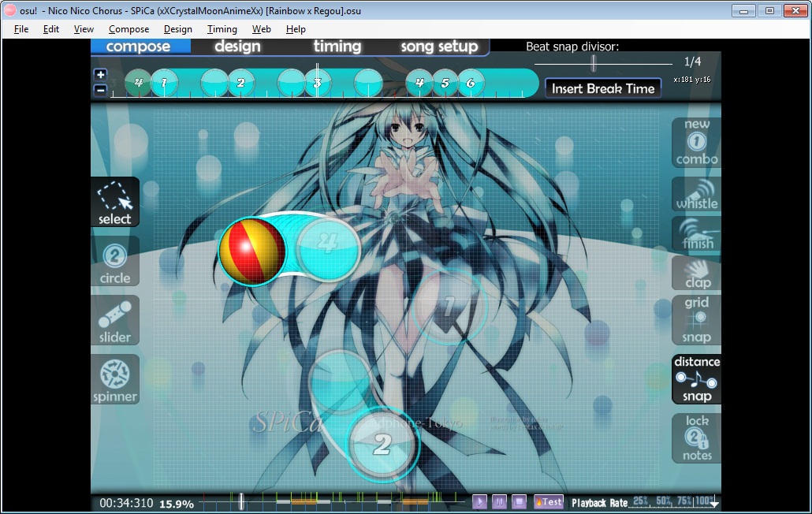Select hit object 2 in the top timeline
The image size is (812, 514).
point(240,83)
